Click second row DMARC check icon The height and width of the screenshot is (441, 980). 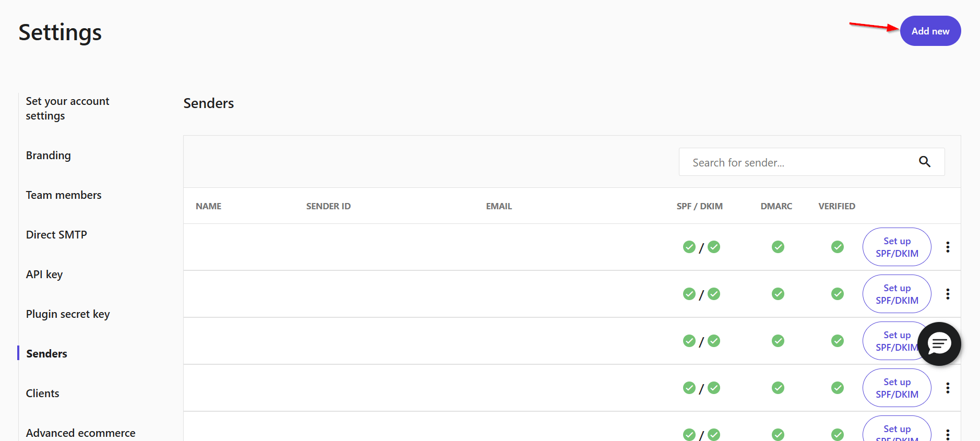pos(778,294)
